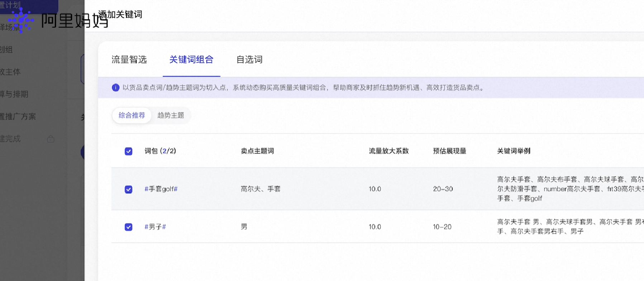
Task: Click the 关键词举例 column header
Action: tap(514, 151)
